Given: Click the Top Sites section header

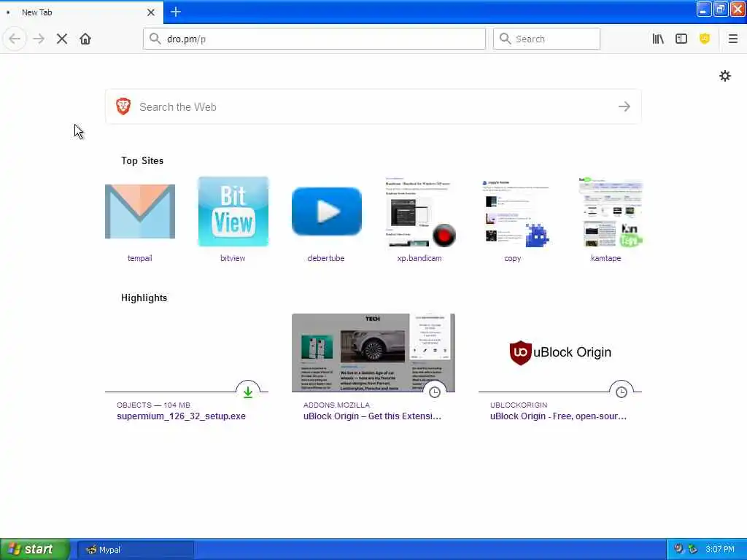Looking at the screenshot, I should pos(142,160).
